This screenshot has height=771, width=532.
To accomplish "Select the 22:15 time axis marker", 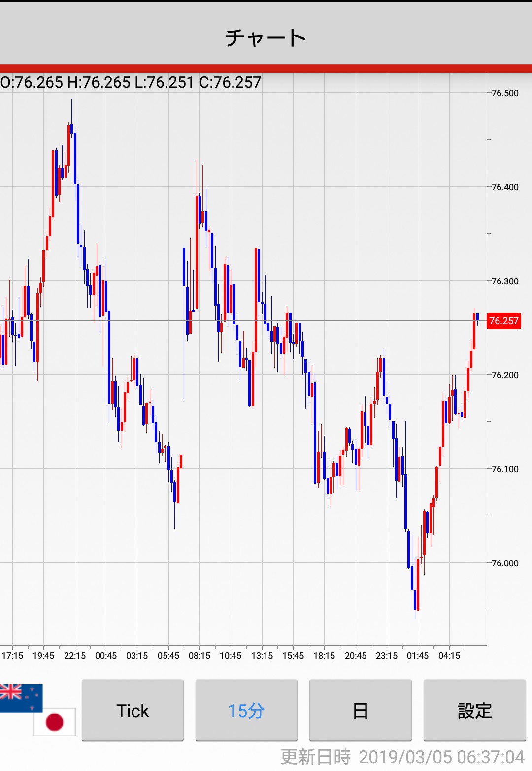I will [x=75, y=656].
